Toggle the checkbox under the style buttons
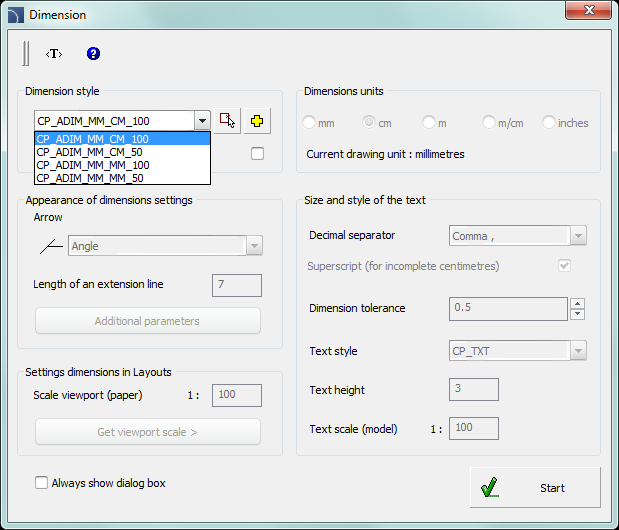 click(258, 153)
